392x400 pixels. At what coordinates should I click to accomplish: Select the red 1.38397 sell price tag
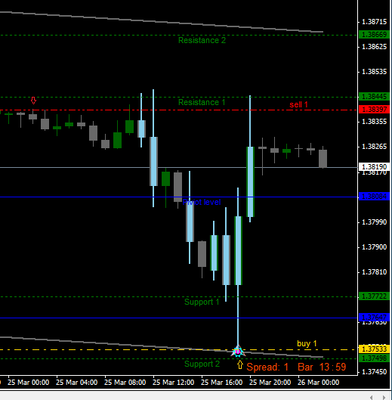[x=375, y=109]
